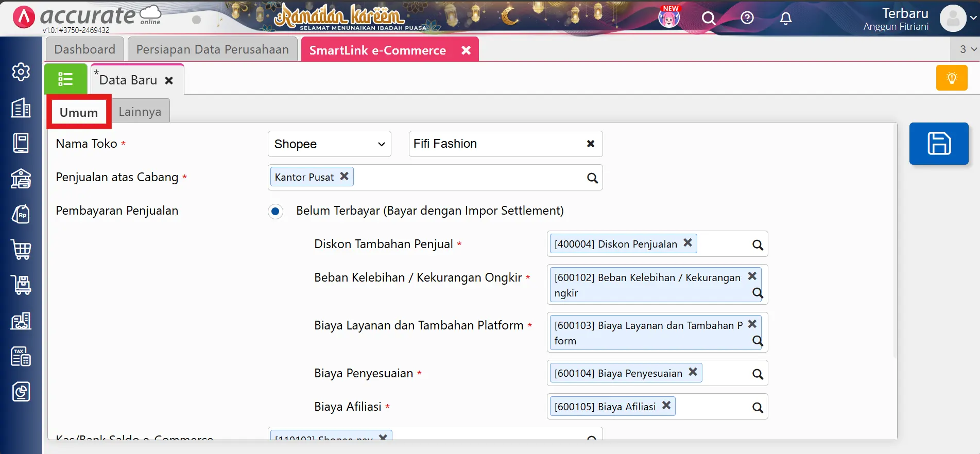Open the Shopee marketplace dropdown
Viewport: 980px width, 454px height.
tap(330, 144)
